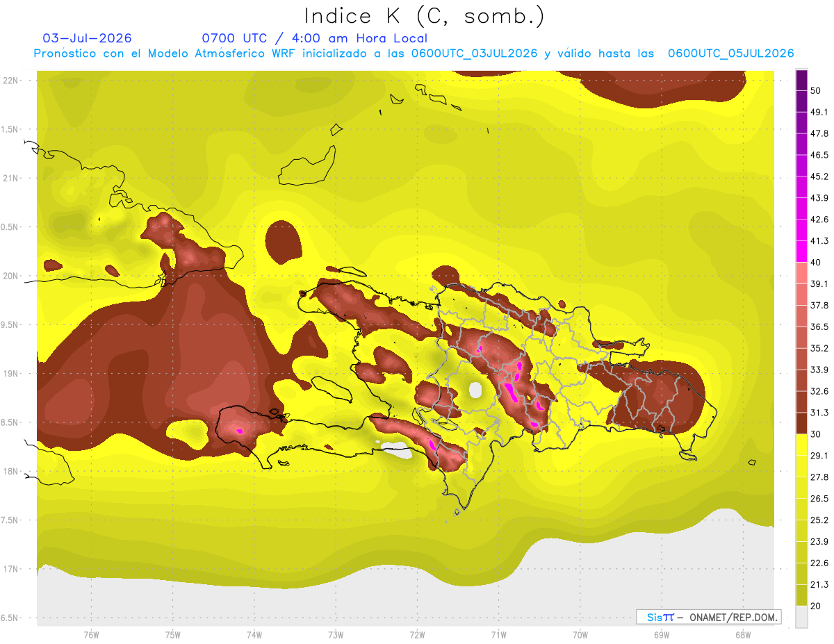Viewport: 834px width, 644px height.
Task: Click the isolated brown oval north of Haiti
Action: [x=284, y=242]
